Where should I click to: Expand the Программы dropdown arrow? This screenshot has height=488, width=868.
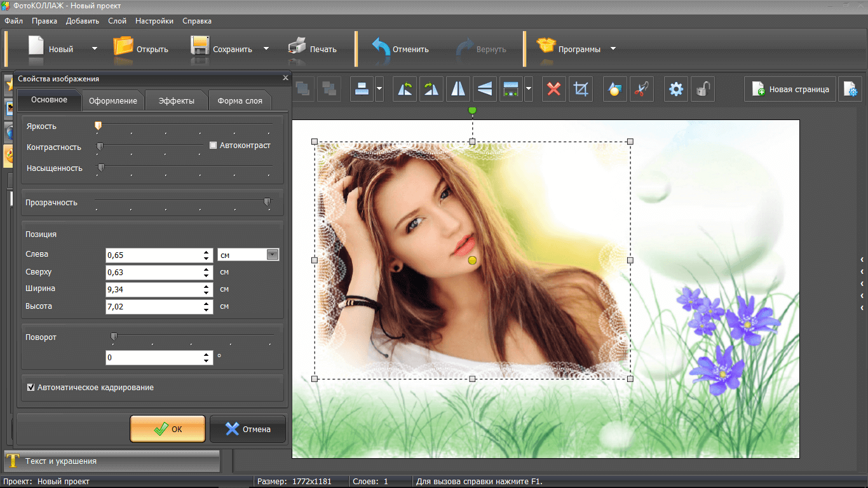point(613,49)
